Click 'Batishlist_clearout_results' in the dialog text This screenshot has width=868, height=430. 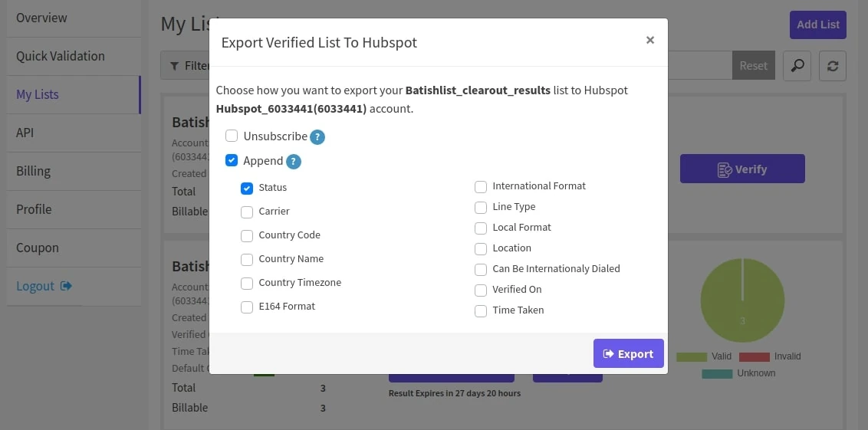pyautogui.click(x=478, y=90)
